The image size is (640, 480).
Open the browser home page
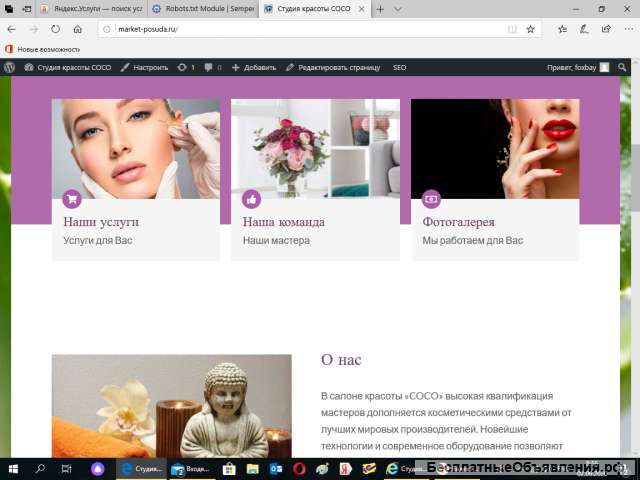tap(78, 29)
